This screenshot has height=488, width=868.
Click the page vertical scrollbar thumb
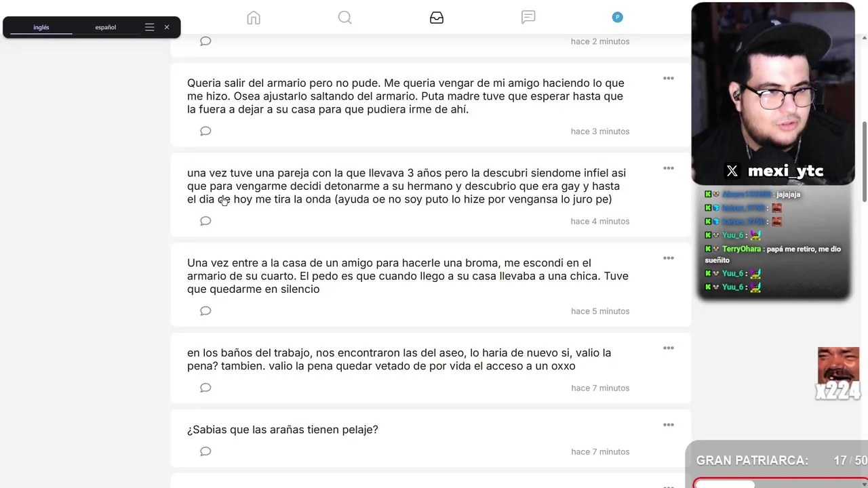tap(865, 161)
